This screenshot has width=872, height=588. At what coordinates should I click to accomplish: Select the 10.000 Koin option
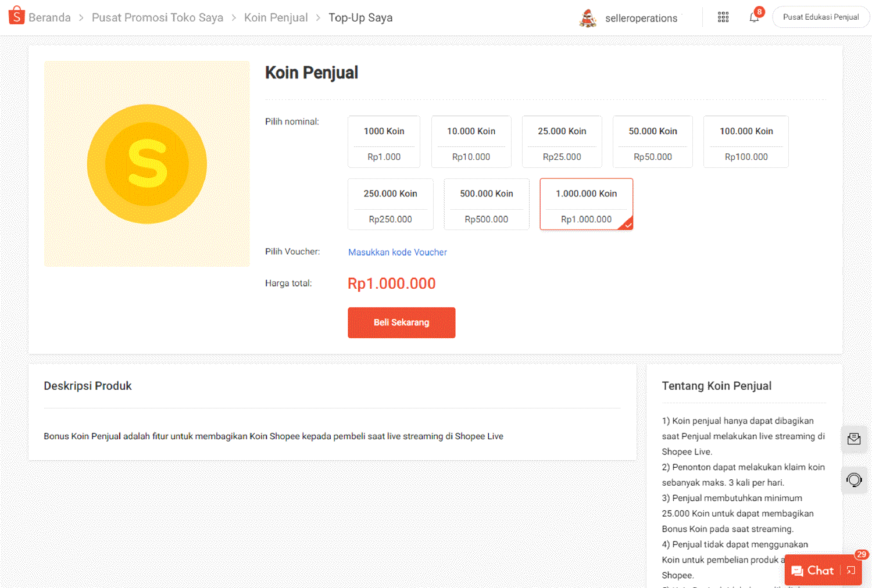[x=471, y=142]
